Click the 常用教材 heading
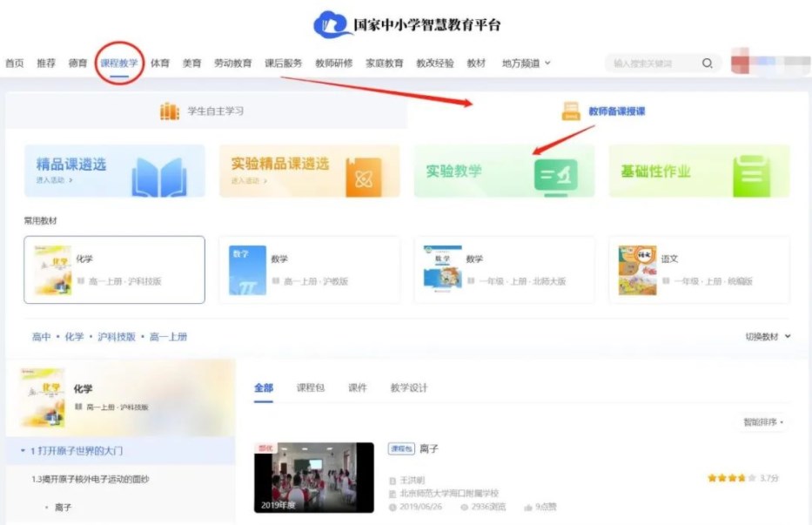Screen dimensions: 812x525 pos(40,221)
